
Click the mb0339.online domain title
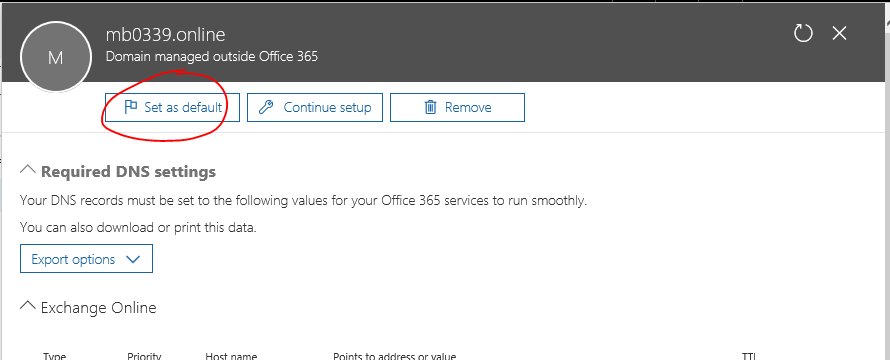pos(166,35)
